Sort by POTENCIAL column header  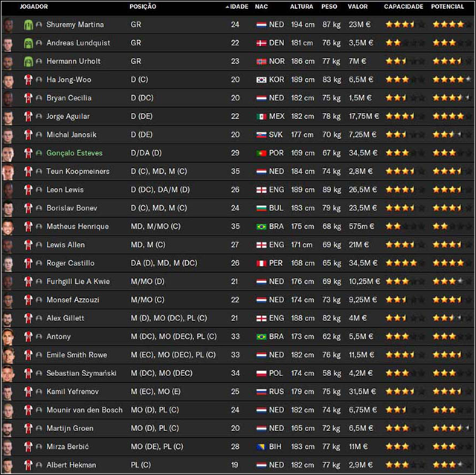pos(448,7)
